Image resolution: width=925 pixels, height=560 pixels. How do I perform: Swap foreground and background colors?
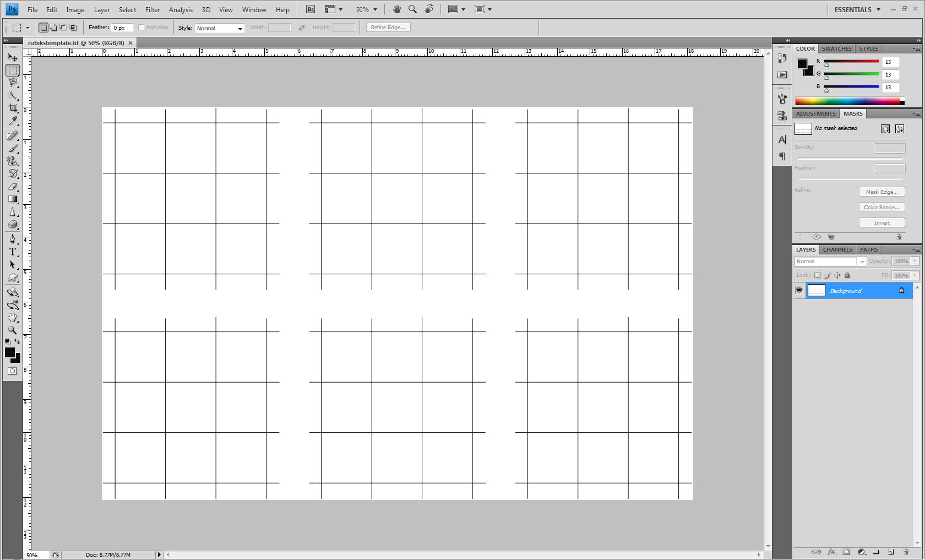[x=17, y=341]
